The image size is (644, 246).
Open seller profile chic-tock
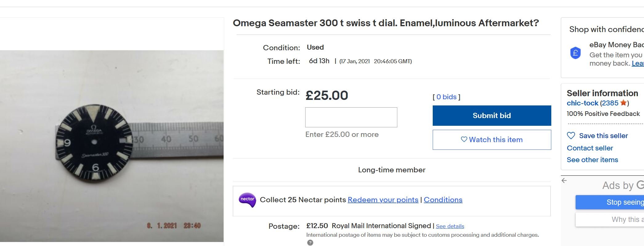pos(582,103)
